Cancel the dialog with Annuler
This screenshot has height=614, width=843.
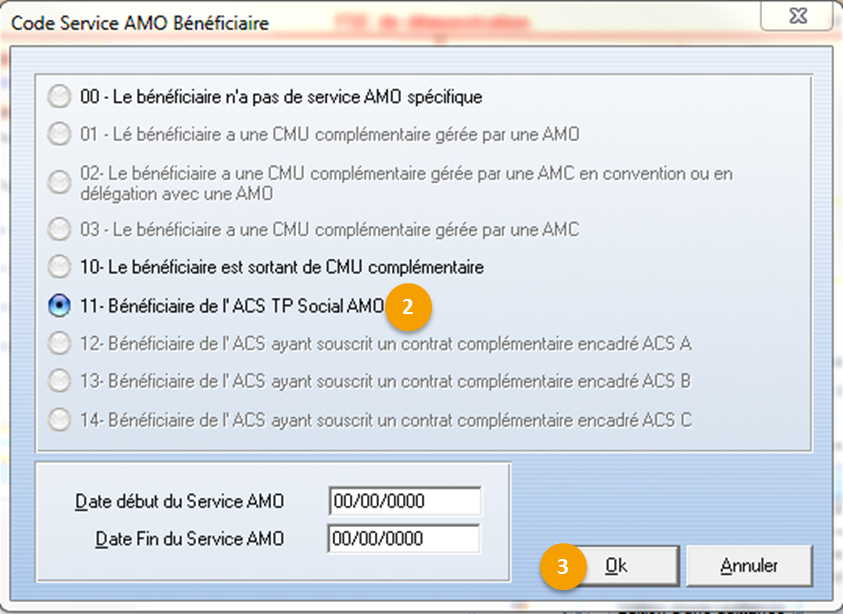point(749,566)
